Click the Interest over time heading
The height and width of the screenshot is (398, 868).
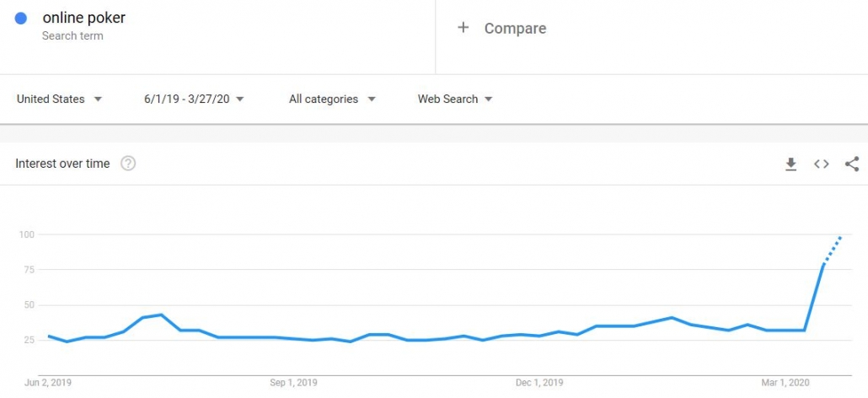point(62,164)
